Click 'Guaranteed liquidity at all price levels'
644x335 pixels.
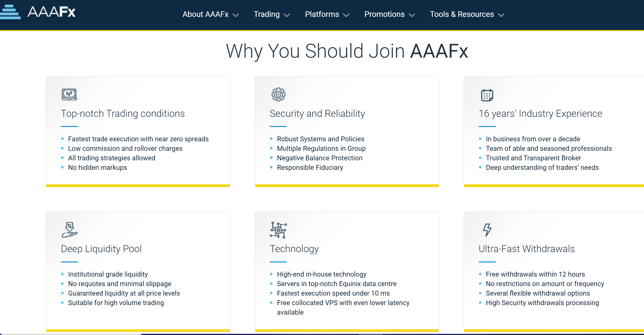[x=124, y=293]
